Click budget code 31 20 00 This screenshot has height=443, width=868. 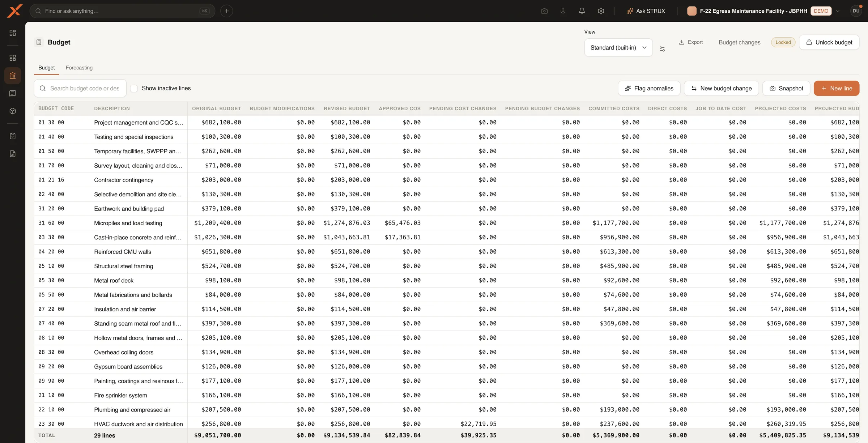click(x=51, y=209)
